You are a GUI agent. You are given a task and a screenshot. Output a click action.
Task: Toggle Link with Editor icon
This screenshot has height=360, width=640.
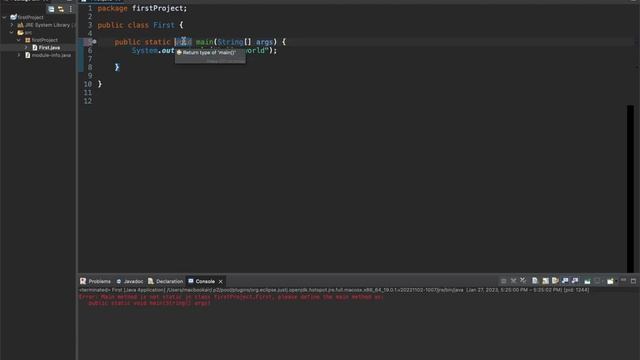pyautogui.click(x=61, y=9)
